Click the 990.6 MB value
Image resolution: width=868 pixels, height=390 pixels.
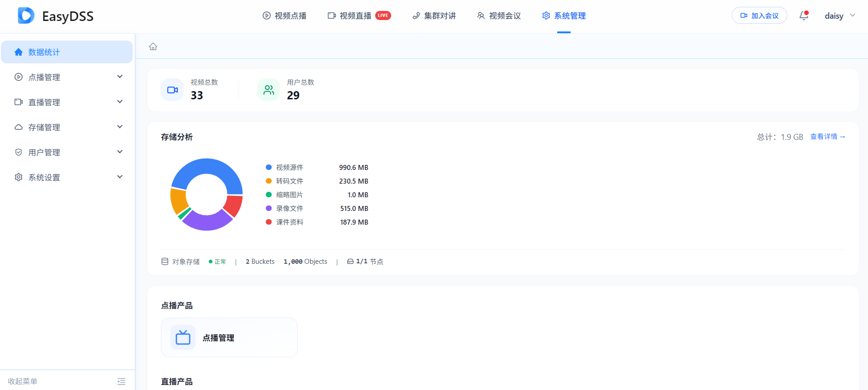point(354,168)
